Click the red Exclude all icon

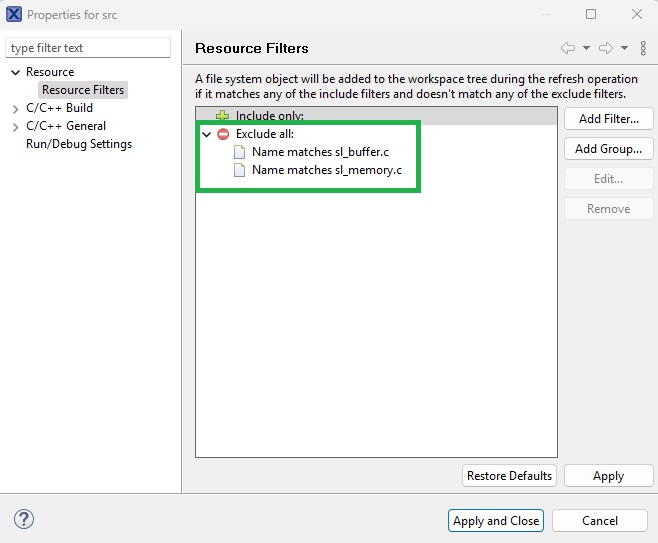(x=223, y=134)
